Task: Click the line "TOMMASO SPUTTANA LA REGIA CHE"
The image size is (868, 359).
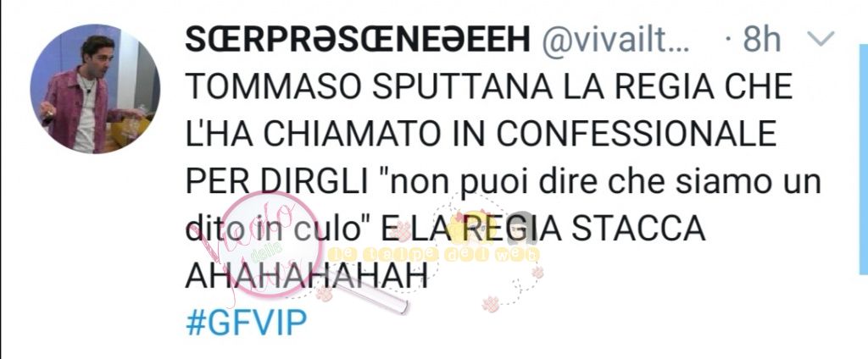Action: (x=489, y=87)
